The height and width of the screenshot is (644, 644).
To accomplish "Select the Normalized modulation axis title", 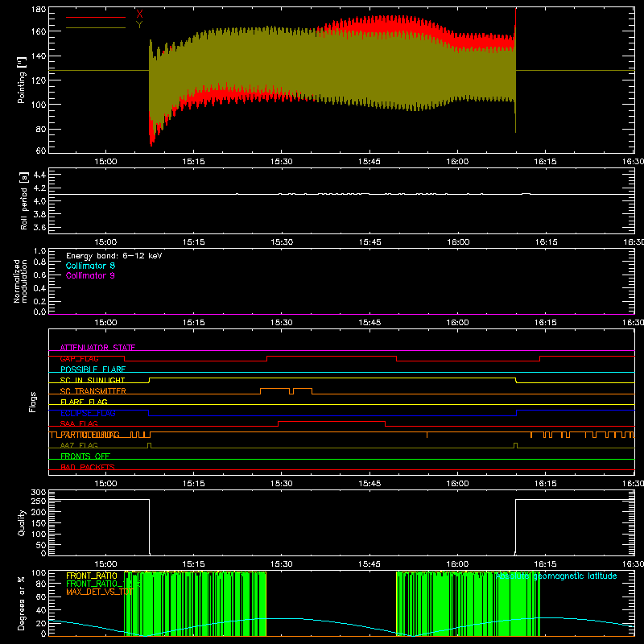I will click(19, 281).
